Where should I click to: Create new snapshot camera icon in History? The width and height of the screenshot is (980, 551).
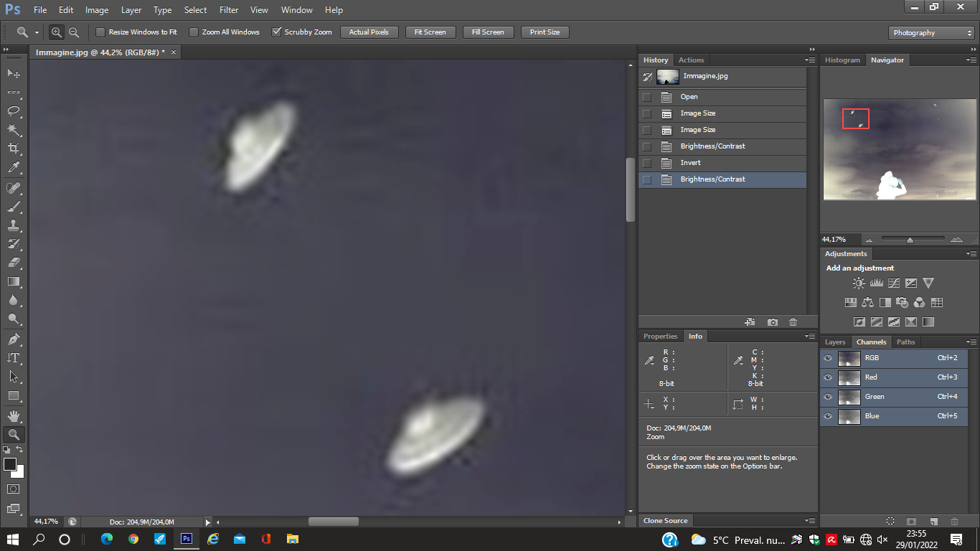coord(772,323)
